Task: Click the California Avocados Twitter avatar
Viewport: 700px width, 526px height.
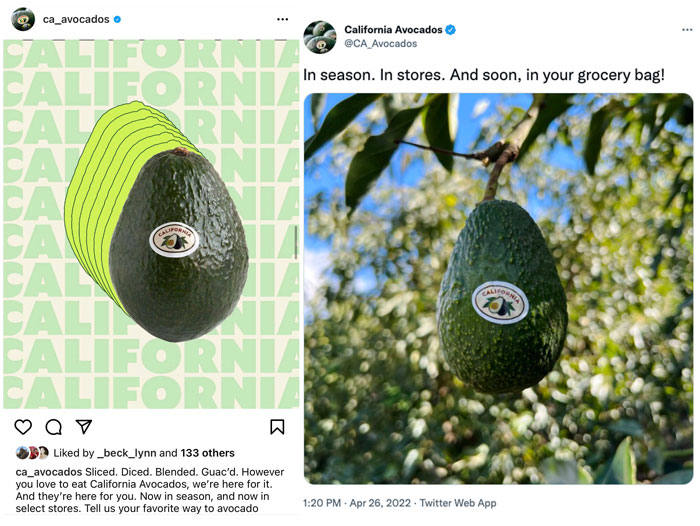Action: (x=320, y=37)
